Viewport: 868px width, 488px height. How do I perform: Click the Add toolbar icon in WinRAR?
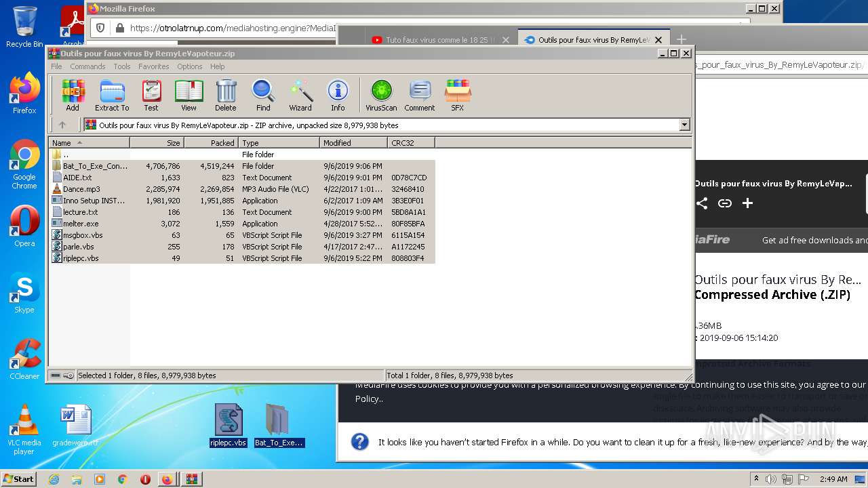pos(73,96)
